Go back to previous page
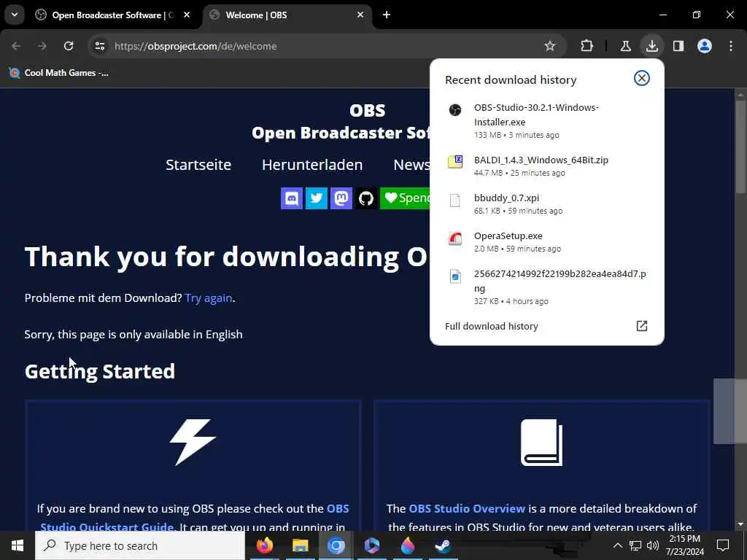 click(16, 46)
